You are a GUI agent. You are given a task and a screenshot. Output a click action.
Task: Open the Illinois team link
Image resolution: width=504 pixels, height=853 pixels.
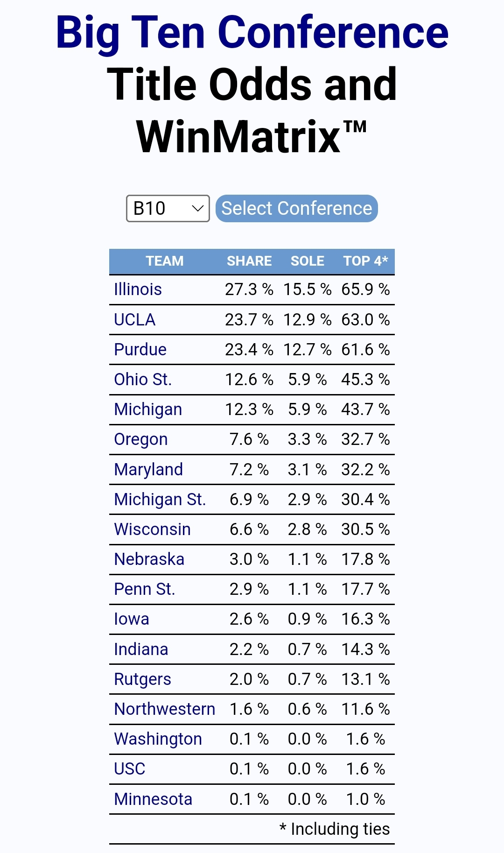click(138, 289)
